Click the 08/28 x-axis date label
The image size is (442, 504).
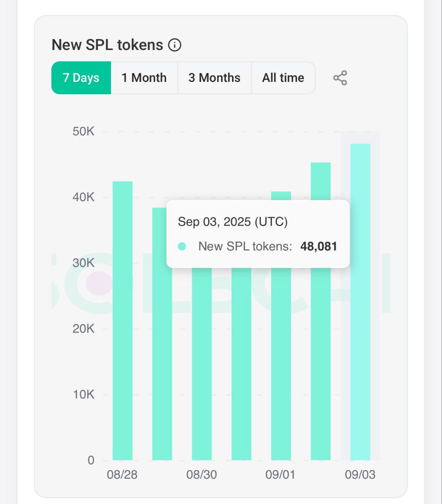[x=122, y=474]
